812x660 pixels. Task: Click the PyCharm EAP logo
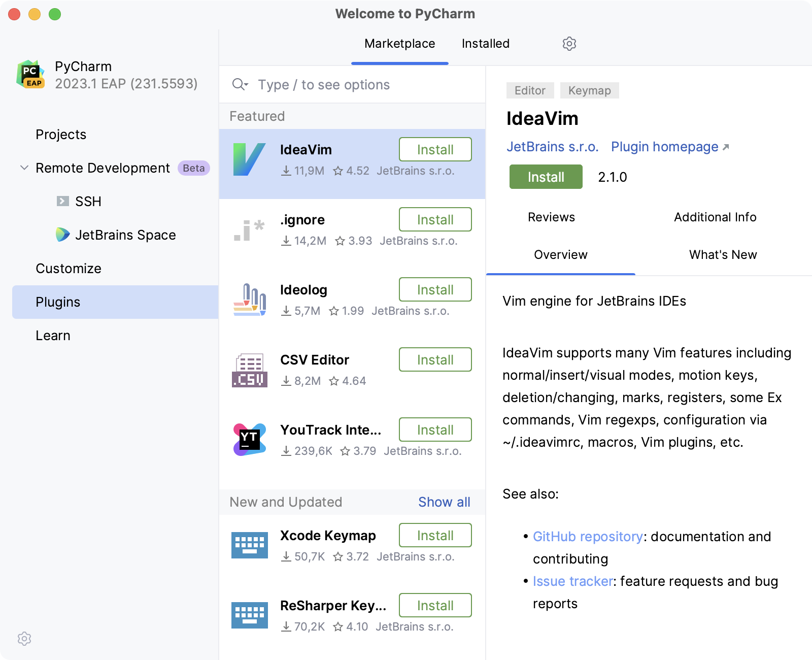pyautogui.click(x=29, y=74)
